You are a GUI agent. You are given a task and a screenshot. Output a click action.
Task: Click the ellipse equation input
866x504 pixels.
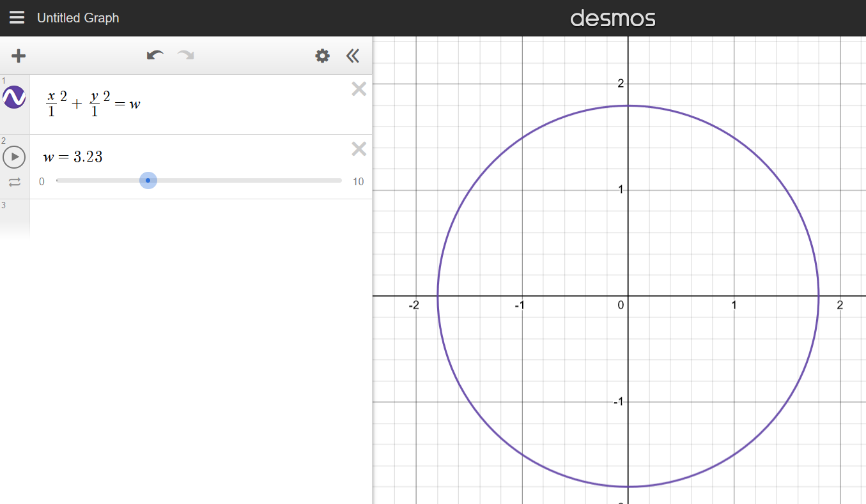(x=201, y=104)
